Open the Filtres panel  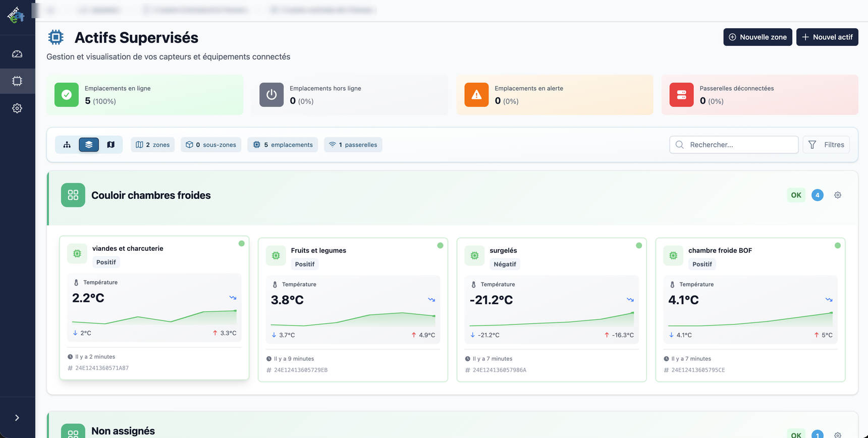(x=826, y=145)
